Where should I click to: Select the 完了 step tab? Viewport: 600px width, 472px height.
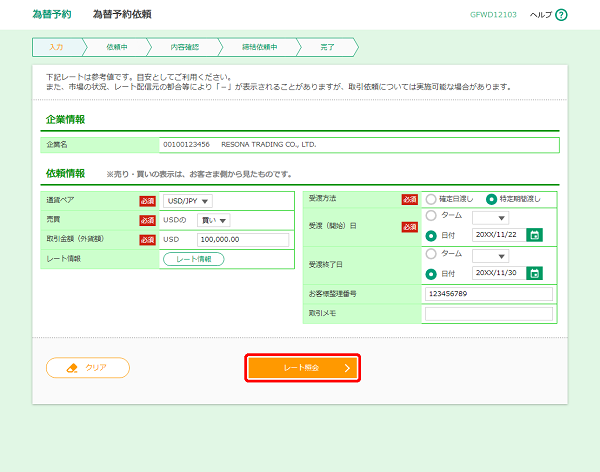(x=327, y=47)
